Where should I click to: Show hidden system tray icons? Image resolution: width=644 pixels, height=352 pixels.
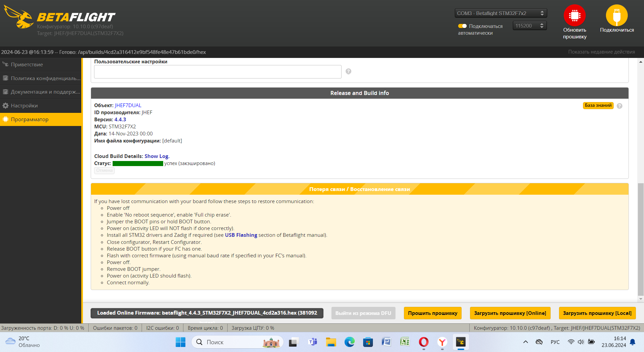(525, 342)
